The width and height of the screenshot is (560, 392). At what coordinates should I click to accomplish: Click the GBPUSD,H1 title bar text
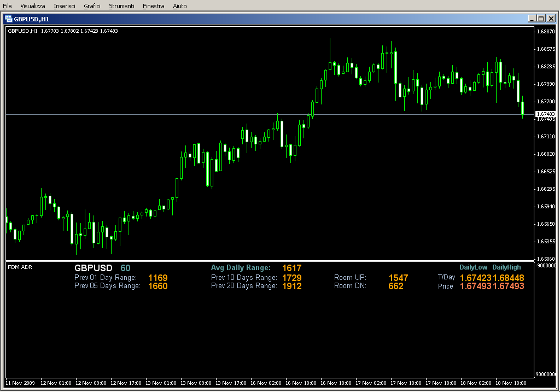[31, 19]
